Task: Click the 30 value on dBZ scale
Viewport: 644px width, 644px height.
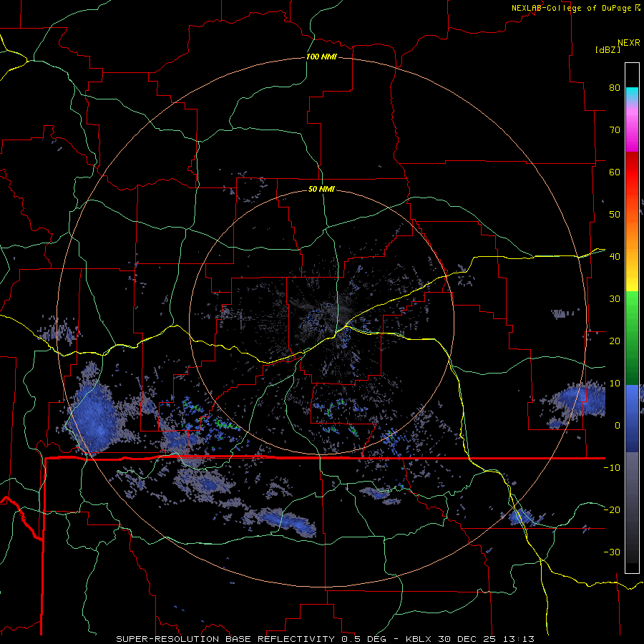Action: point(615,298)
